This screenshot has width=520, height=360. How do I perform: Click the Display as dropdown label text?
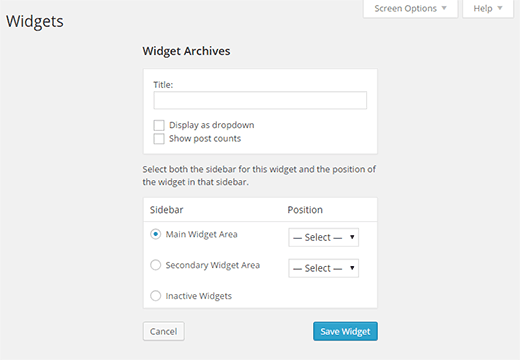click(x=212, y=125)
